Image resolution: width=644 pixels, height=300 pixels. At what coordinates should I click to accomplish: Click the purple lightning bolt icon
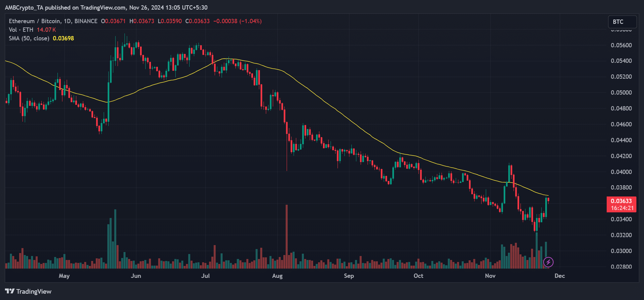pyautogui.click(x=548, y=262)
